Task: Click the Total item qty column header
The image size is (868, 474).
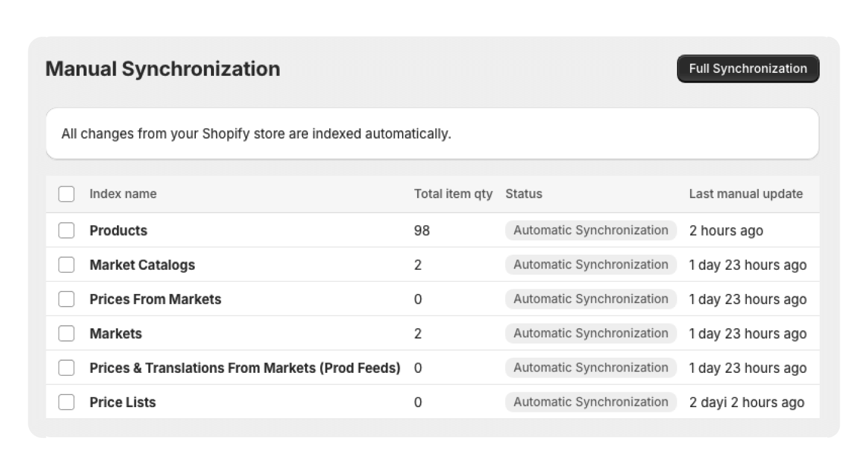Action: [x=453, y=194]
